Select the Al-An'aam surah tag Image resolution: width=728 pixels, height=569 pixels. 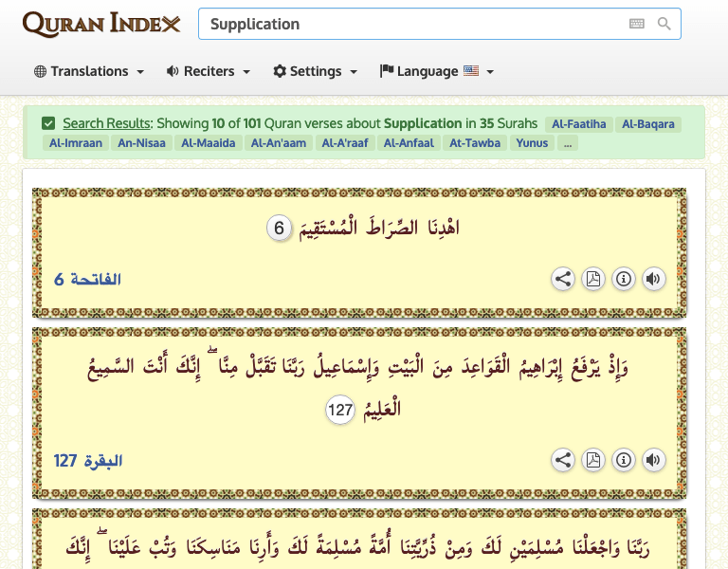tap(279, 144)
